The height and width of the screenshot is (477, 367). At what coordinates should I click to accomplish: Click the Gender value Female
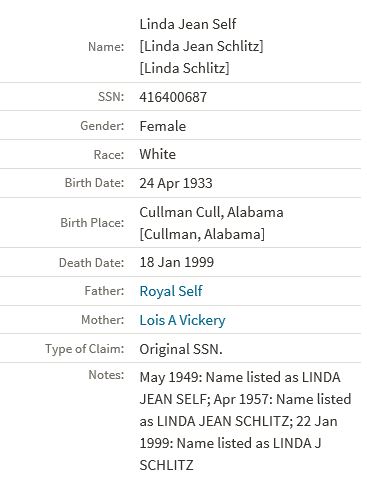163,126
